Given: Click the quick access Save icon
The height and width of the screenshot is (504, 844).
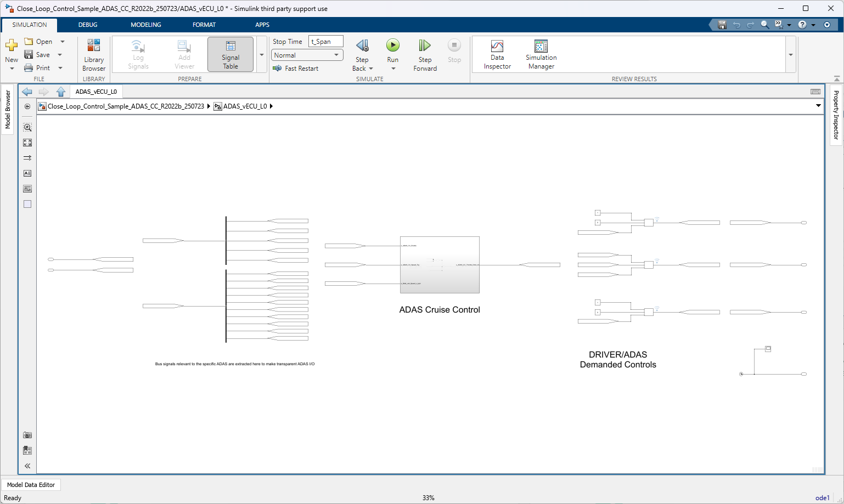Looking at the screenshot, I should point(722,25).
